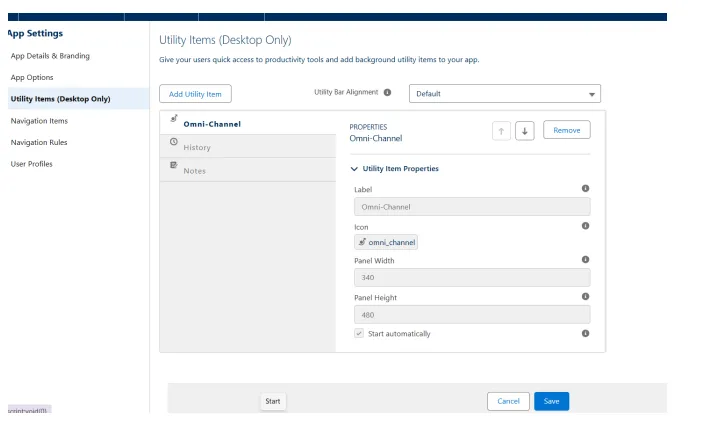The height and width of the screenshot is (431, 716).
Task: Toggle the Start automatically checkbox
Action: coord(359,333)
